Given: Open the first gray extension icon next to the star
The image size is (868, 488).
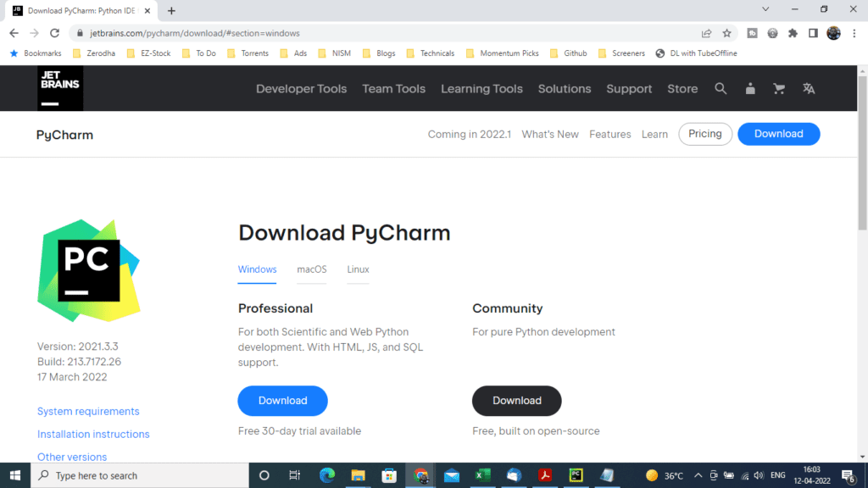Looking at the screenshot, I should [752, 33].
